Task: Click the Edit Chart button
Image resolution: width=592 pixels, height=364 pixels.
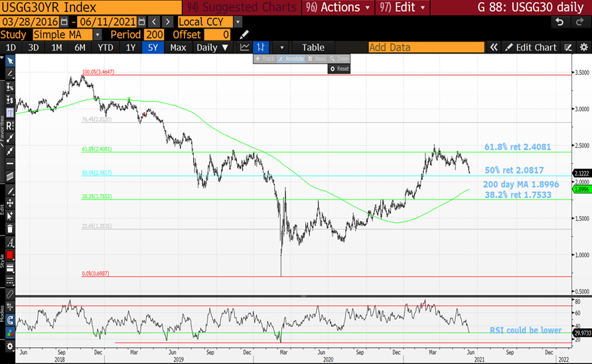Action: pos(531,48)
